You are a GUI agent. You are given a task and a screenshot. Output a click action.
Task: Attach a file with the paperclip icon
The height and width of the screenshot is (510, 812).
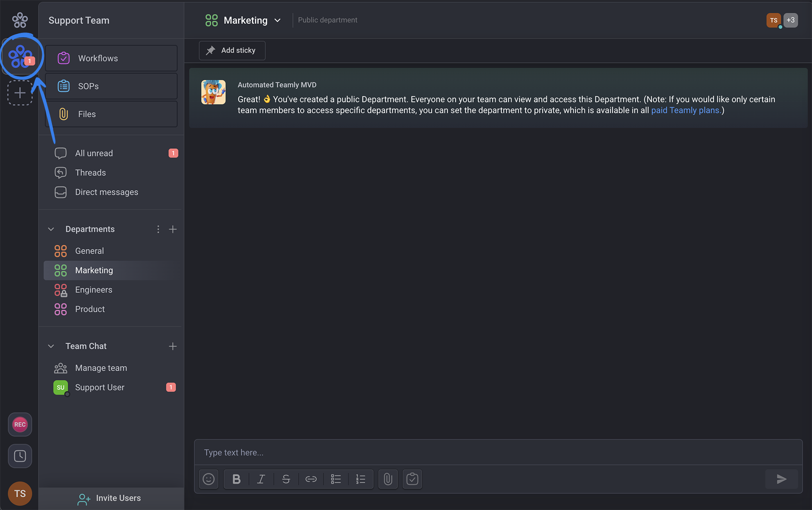pyautogui.click(x=387, y=479)
